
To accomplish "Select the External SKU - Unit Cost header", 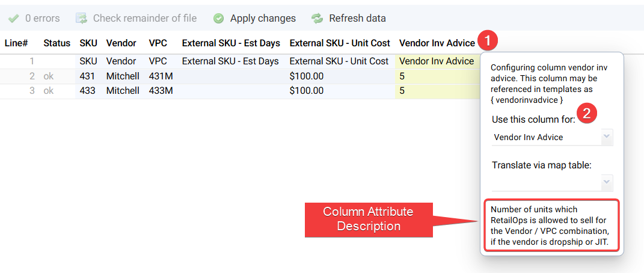I will pos(340,43).
